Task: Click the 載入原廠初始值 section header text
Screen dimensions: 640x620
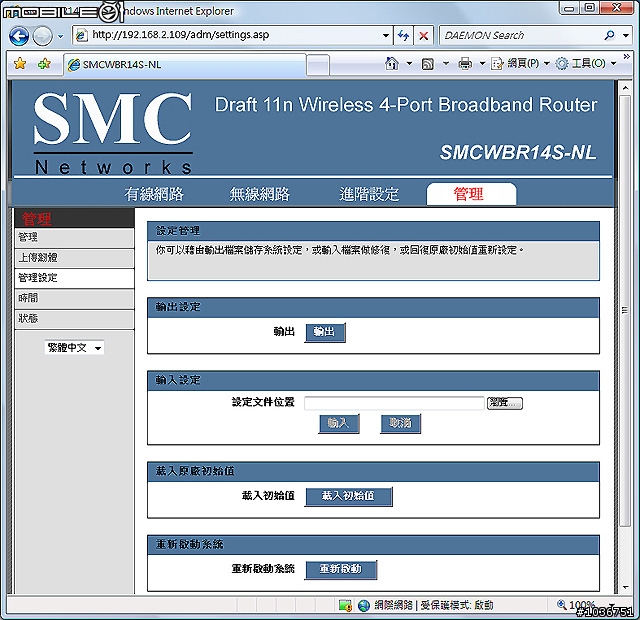Action: pyautogui.click(x=195, y=471)
